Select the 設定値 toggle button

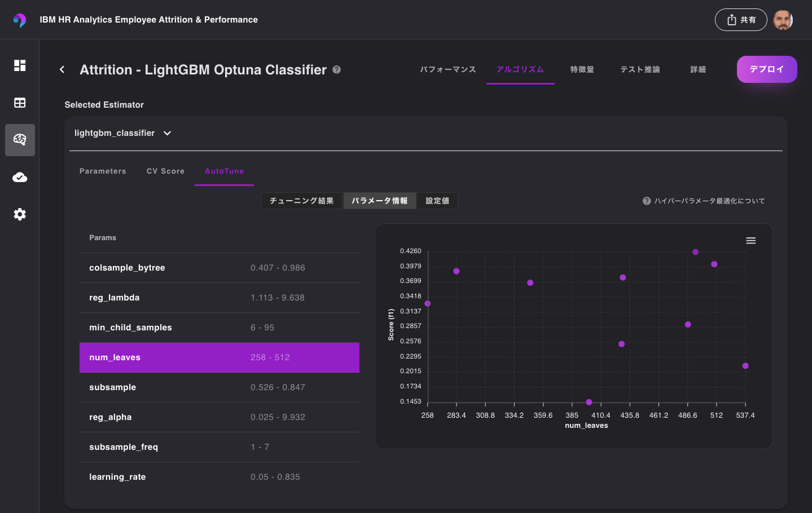pos(437,201)
